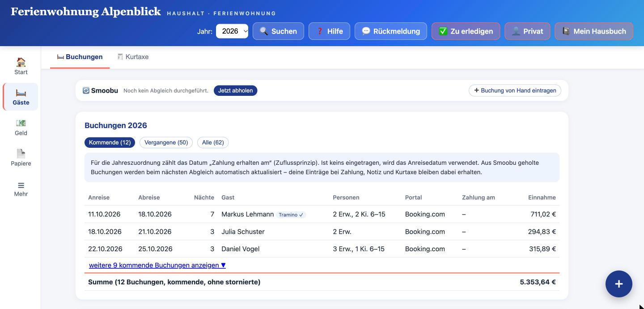644x309 pixels.
Task: Click the Ferienwohnung Alpenblick title
Action: (86, 12)
